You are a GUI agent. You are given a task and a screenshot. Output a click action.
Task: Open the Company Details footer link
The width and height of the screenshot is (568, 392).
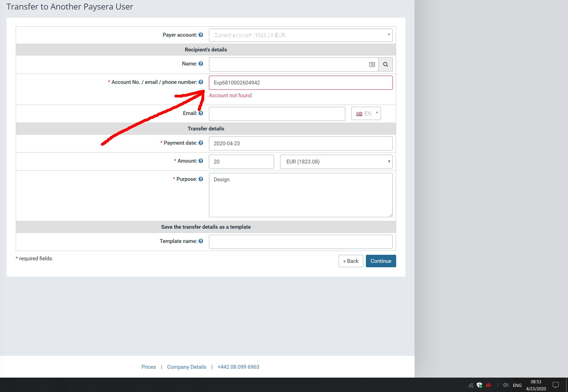[187, 367]
